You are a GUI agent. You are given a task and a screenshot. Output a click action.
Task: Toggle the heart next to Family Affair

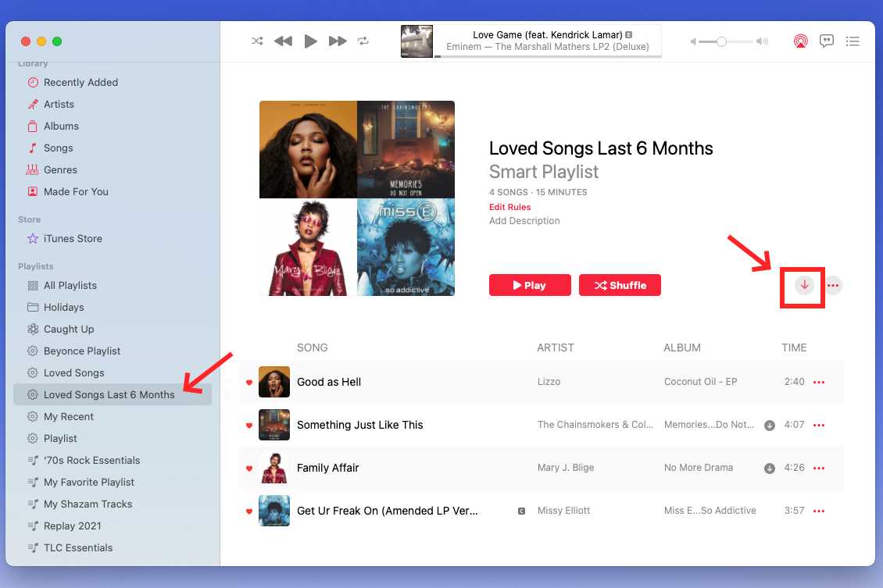click(x=248, y=467)
